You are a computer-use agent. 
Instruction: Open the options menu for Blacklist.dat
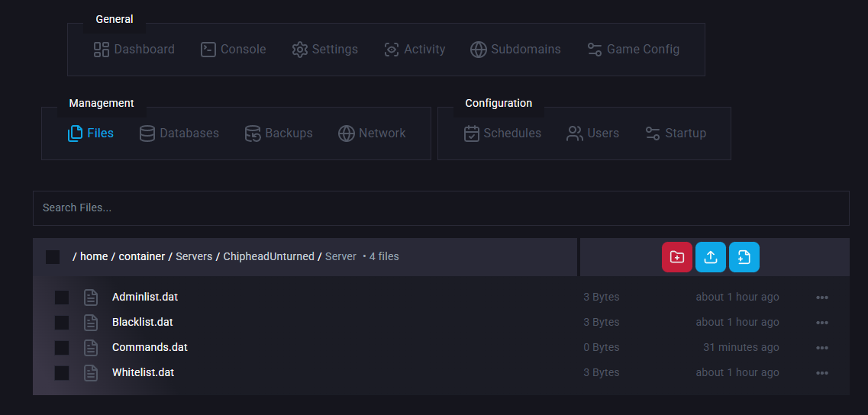822,323
